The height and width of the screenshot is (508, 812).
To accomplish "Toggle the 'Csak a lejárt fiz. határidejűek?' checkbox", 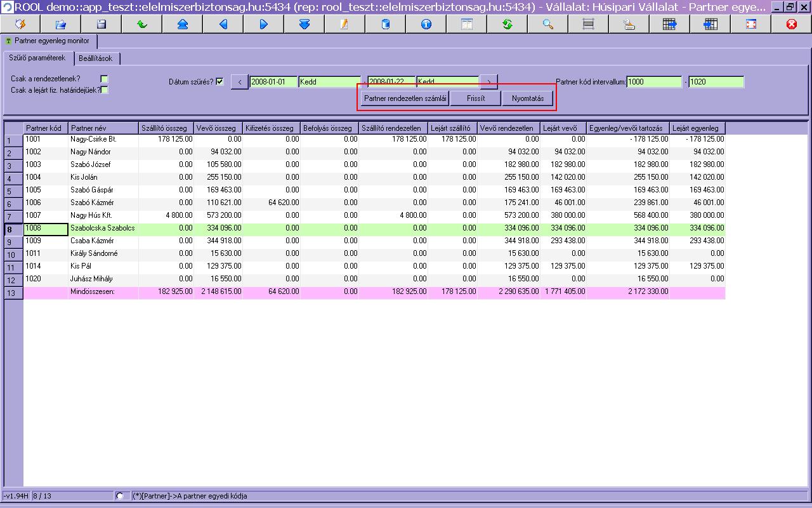I will 105,90.
